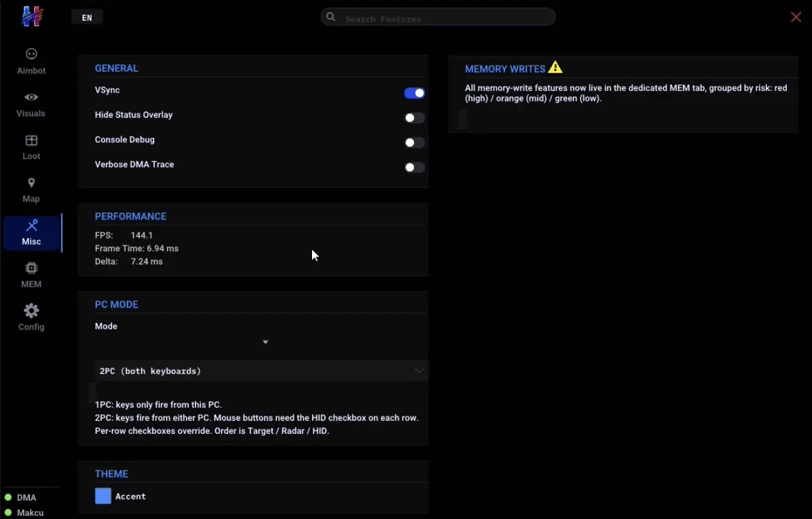The height and width of the screenshot is (519, 812).
Task: Pick the blue Accent color swatch
Action: pos(103,496)
